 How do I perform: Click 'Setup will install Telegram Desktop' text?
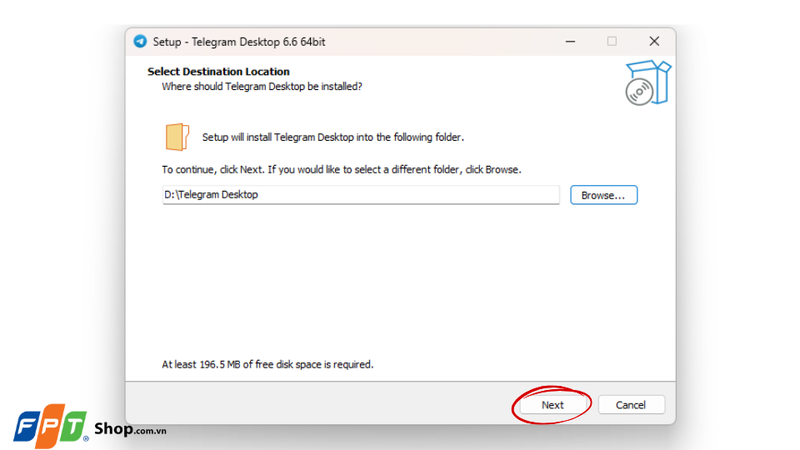333,137
